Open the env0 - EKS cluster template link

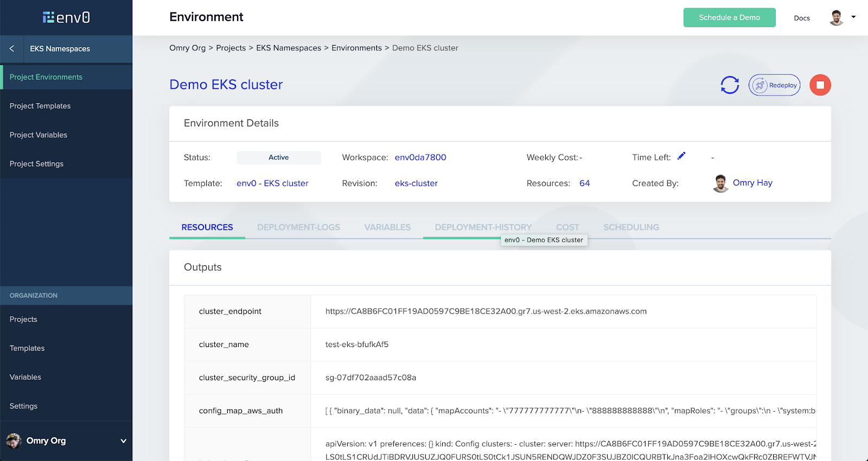point(272,183)
